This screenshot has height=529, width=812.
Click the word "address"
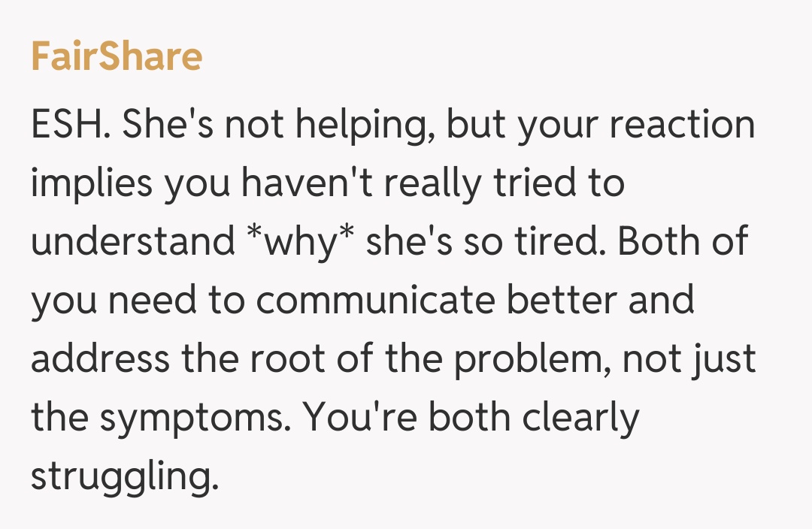[100, 359]
